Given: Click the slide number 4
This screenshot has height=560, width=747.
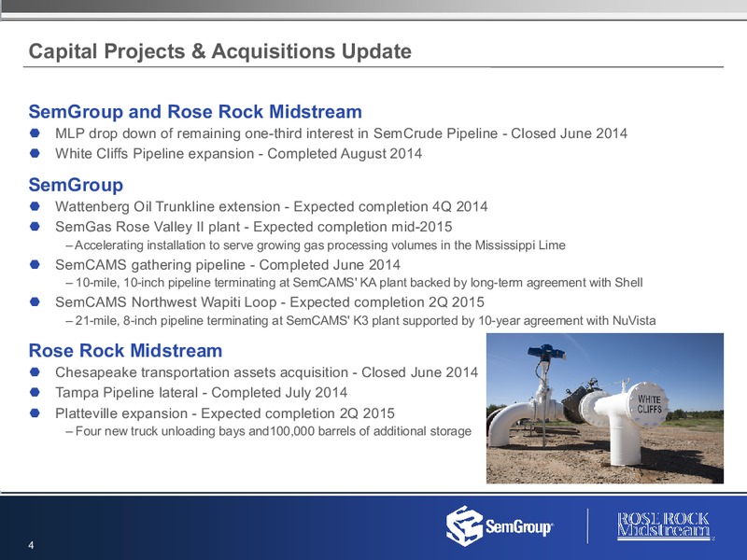Looking at the screenshot, I should [x=32, y=546].
